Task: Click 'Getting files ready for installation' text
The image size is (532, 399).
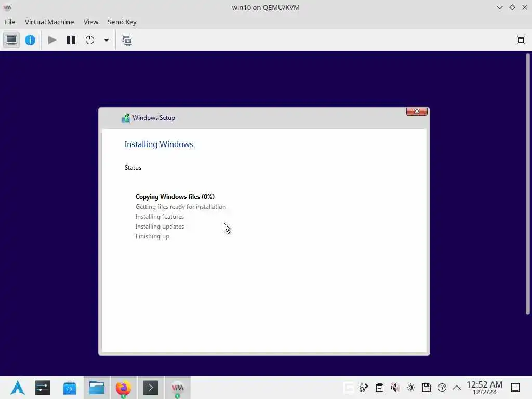Action: pos(180,207)
